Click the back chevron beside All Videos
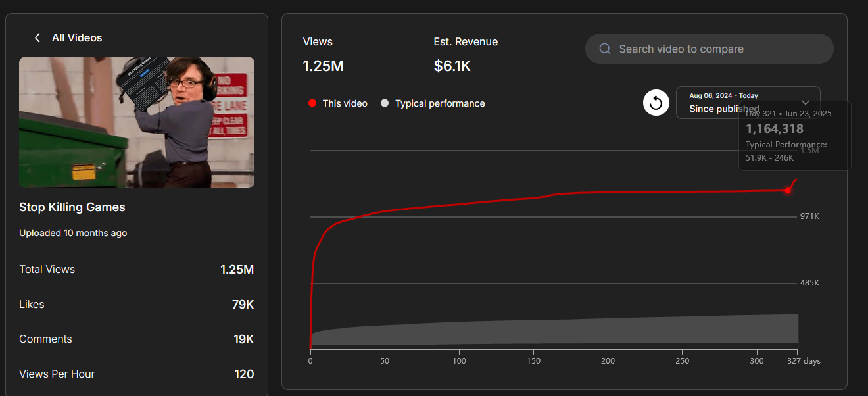The image size is (868, 396). pyautogui.click(x=37, y=38)
